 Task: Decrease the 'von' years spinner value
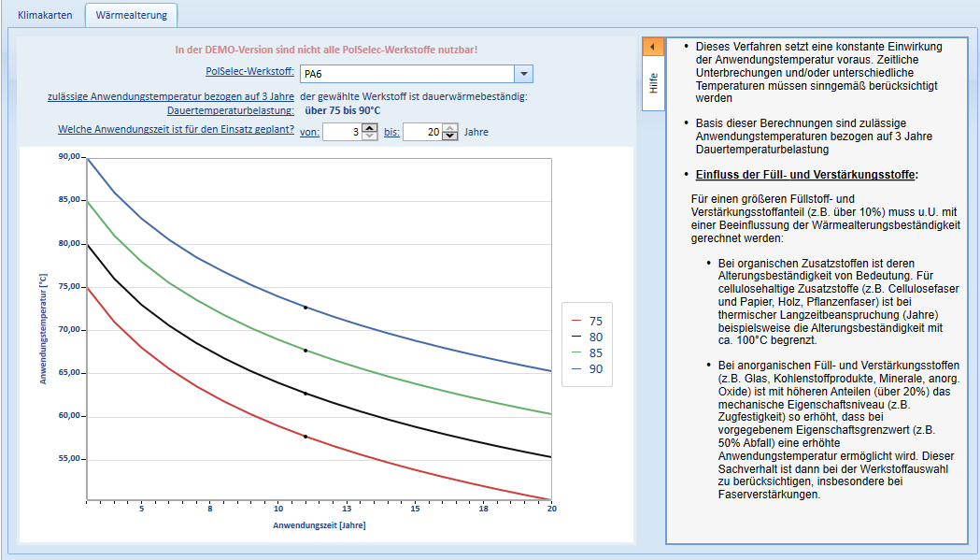[x=370, y=136]
